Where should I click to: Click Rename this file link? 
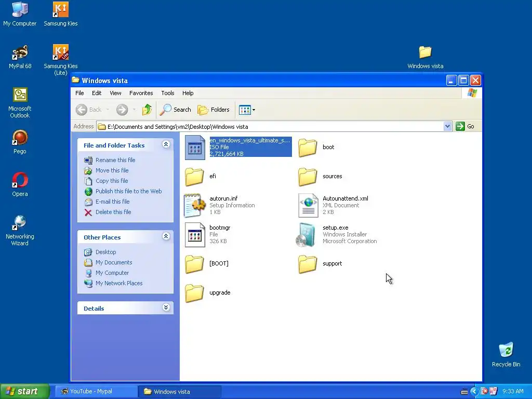(115, 160)
